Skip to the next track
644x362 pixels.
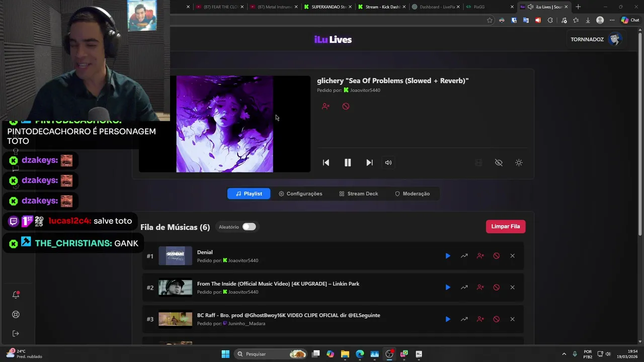(369, 162)
